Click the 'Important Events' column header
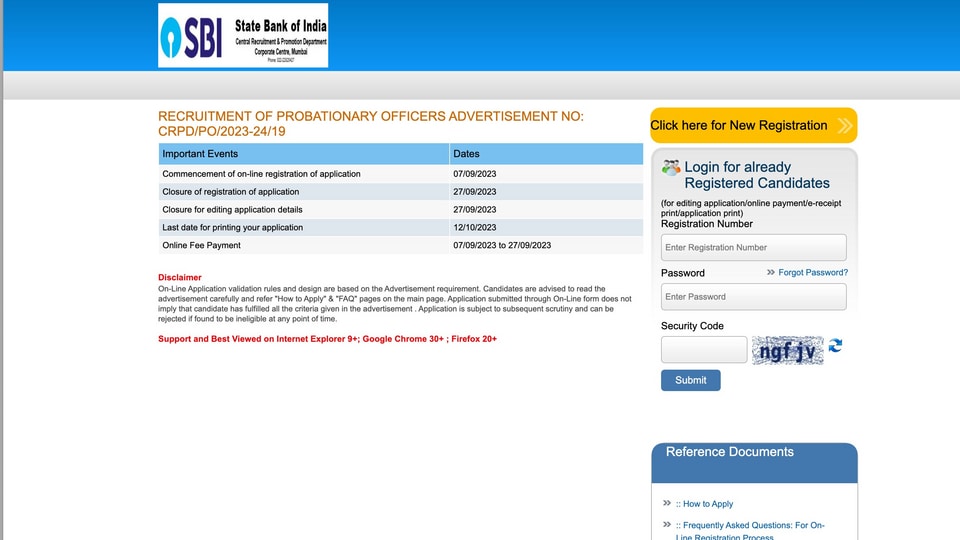Screen dimensions: 960x540 click(x=304, y=154)
